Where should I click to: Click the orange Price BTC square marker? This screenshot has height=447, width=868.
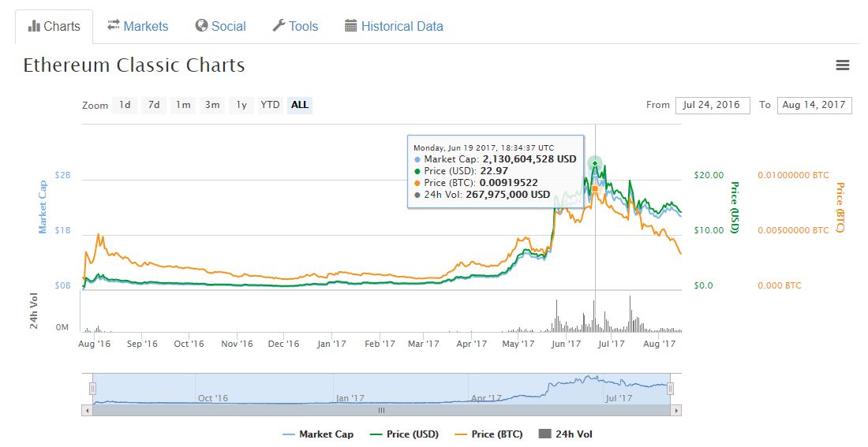[x=595, y=189]
